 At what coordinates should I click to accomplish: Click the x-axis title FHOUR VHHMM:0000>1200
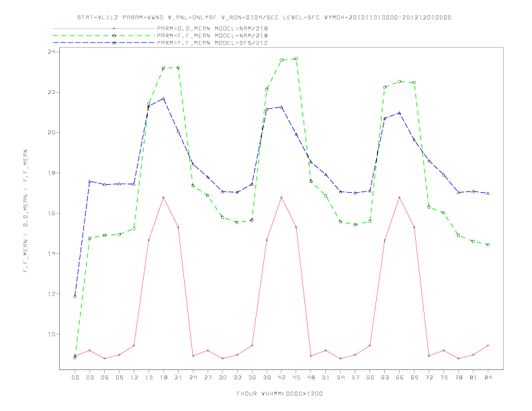(x=279, y=394)
